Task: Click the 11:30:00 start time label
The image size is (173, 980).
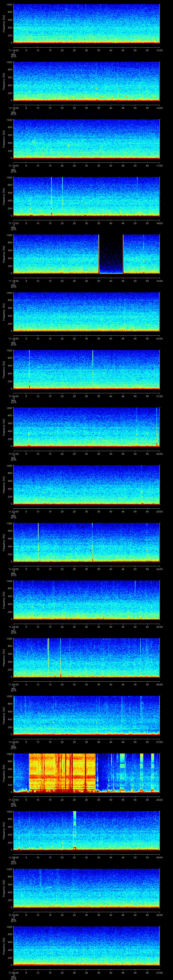Action: pos(13,973)
